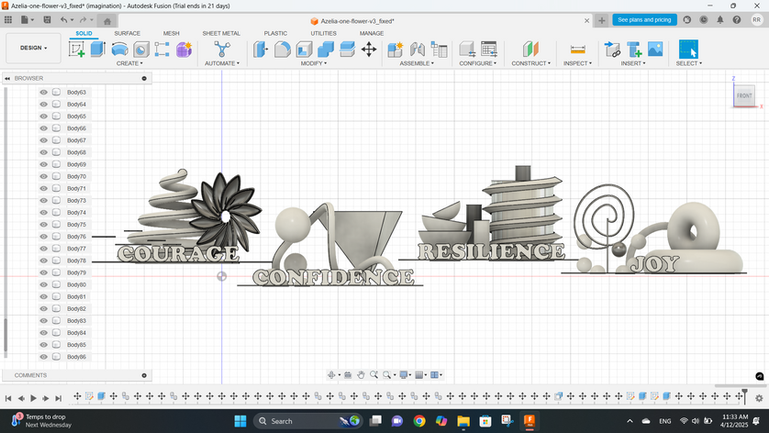Toggle visibility of Body83

(x=44, y=321)
